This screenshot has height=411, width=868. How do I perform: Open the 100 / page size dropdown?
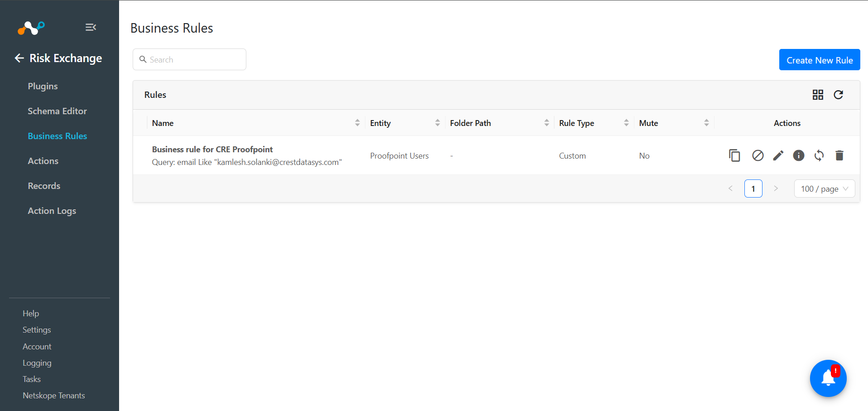coord(824,189)
